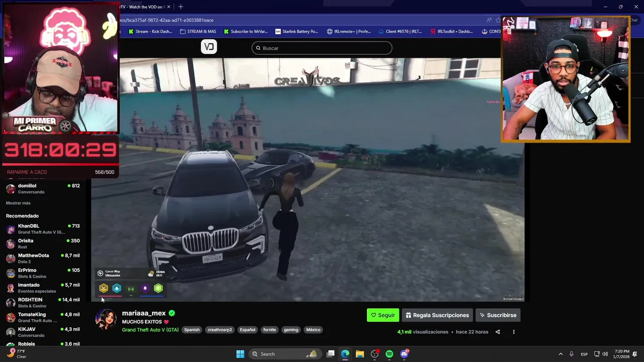Open Spotify from the taskbar

pos(389,354)
